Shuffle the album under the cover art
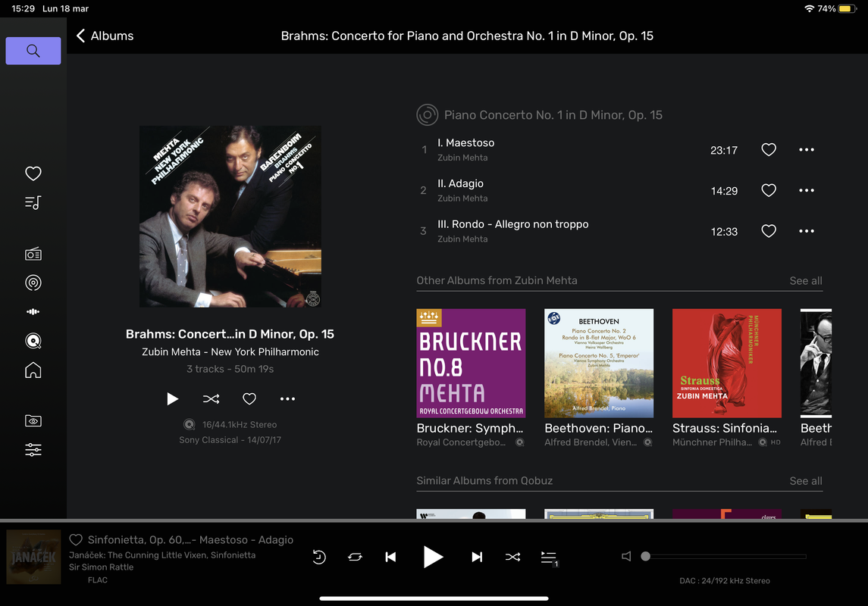Screen dimensions: 868x606 coord(211,398)
